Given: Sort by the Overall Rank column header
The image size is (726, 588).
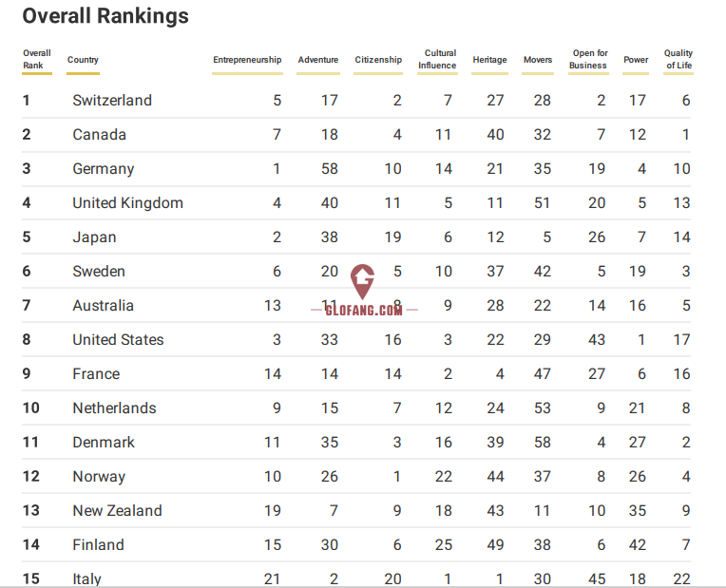Looking at the screenshot, I should (x=37, y=60).
